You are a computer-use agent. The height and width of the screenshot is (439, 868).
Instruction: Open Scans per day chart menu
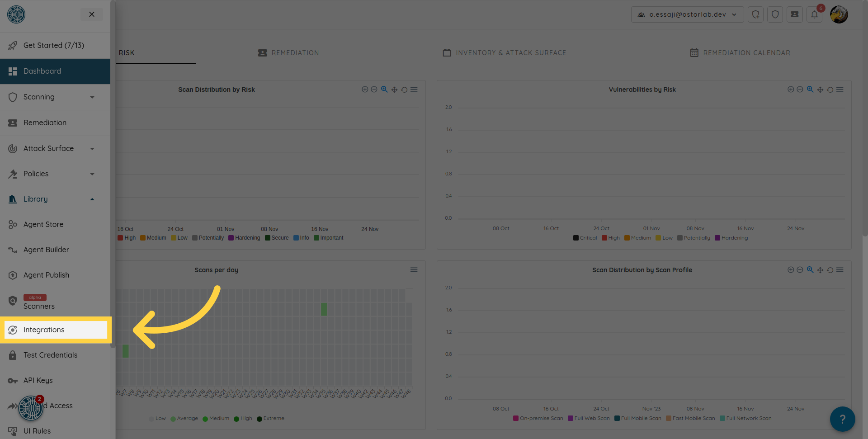414,270
